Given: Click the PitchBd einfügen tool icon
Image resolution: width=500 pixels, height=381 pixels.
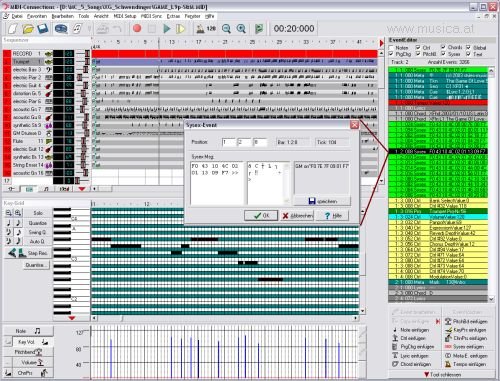Looking at the screenshot, I should point(448,322).
